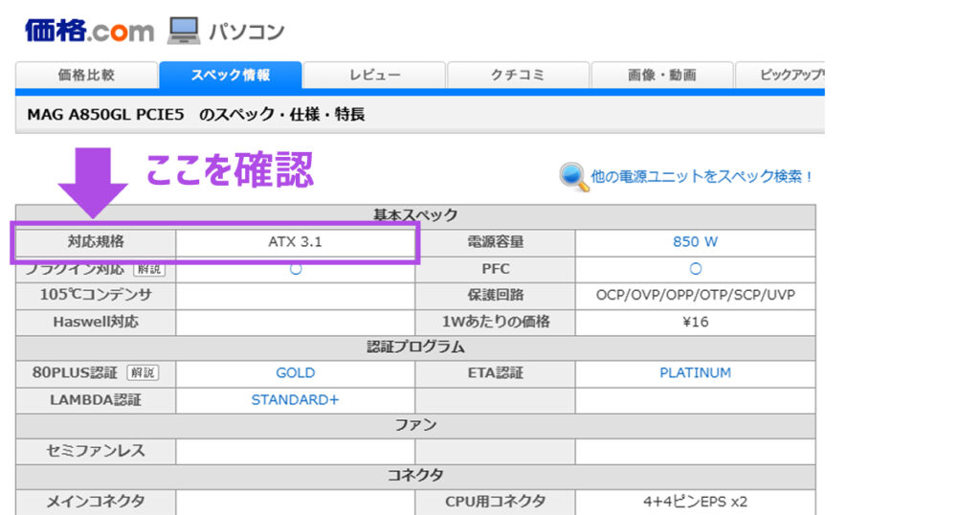Click the CPU用コネクタ label cell

(495, 502)
